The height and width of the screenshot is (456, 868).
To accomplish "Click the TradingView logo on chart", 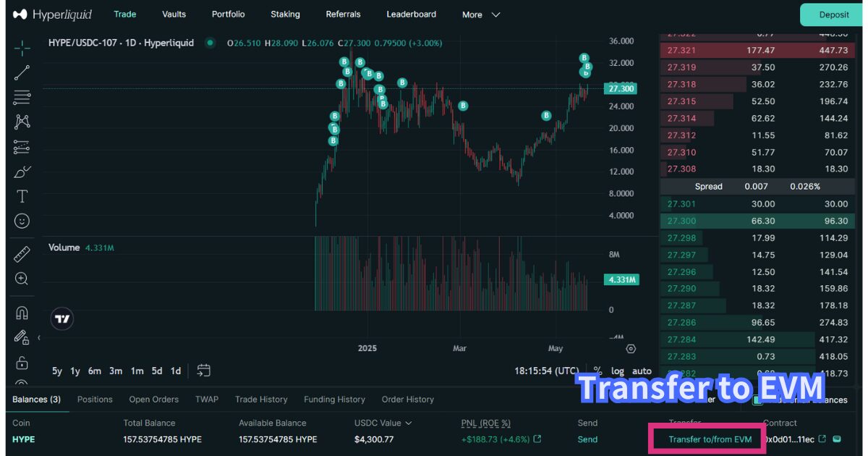I will point(62,319).
